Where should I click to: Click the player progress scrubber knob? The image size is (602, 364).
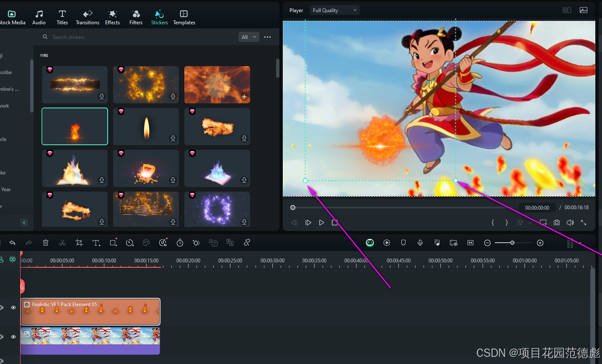[293, 208]
